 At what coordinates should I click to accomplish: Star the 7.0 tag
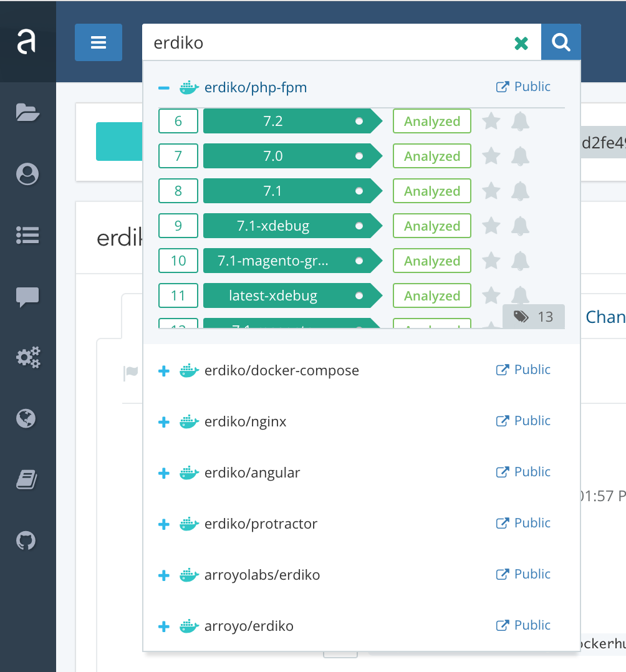pyautogui.click(x=491, y=156)
